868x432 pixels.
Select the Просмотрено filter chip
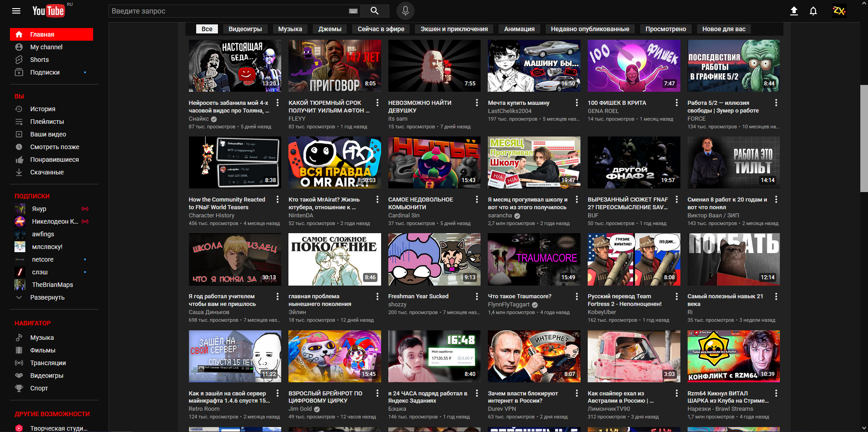[x=665, y=29]
